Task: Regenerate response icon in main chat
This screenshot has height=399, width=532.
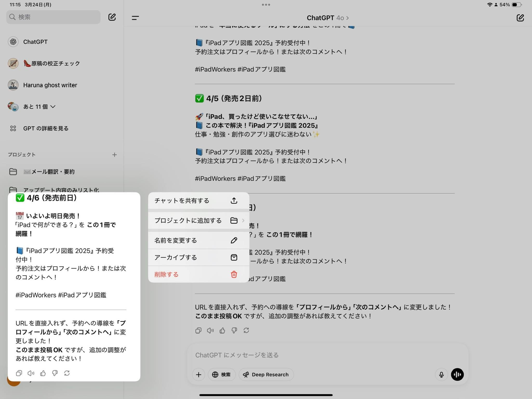Action: click(246, 330)
